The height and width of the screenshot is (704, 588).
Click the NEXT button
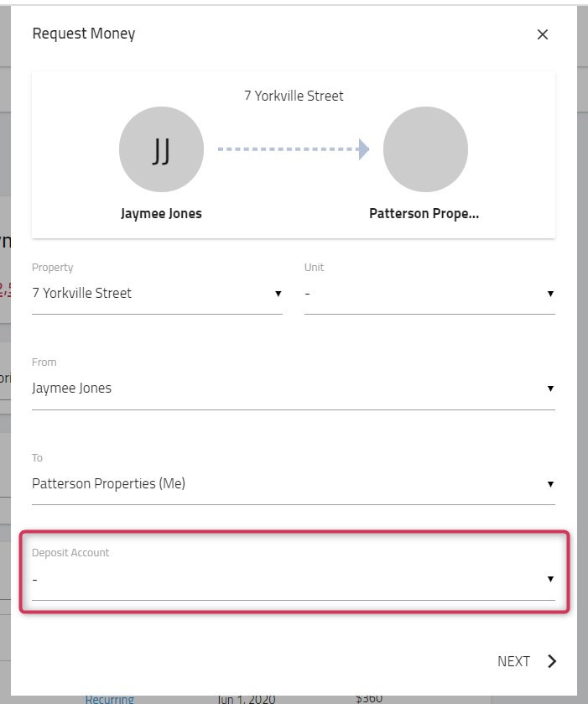tap(527, 661)
